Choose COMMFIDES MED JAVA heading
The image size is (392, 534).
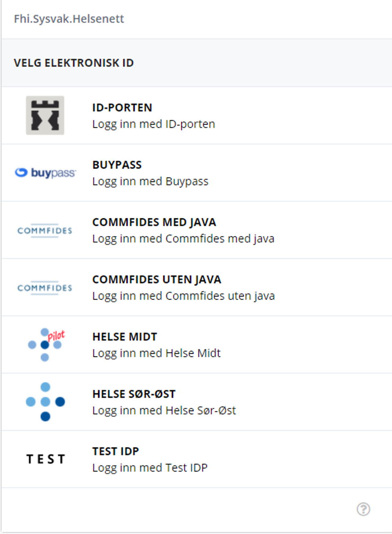154,222
